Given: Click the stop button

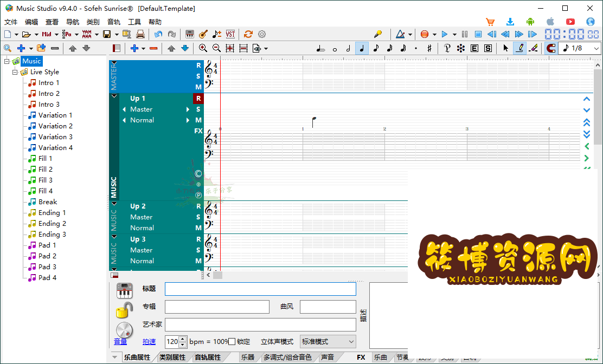Looking at the screenshot, I should click(x=478, y=34).
